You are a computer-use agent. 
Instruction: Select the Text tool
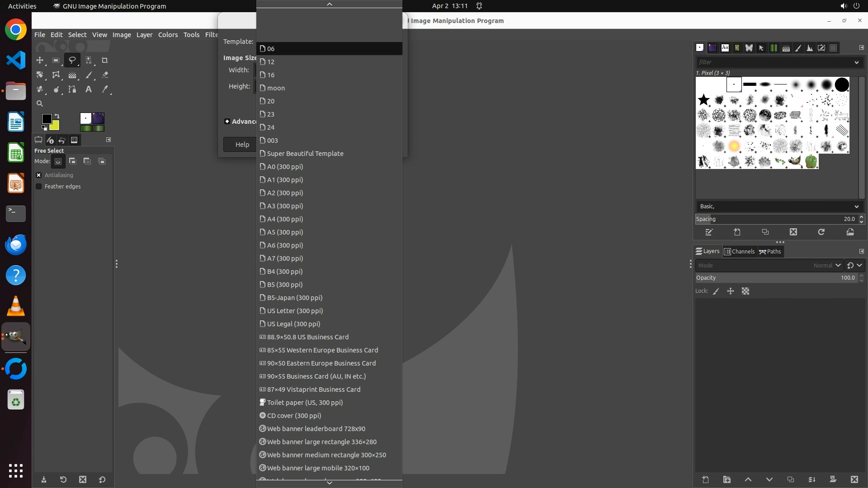tap(89, 89)
